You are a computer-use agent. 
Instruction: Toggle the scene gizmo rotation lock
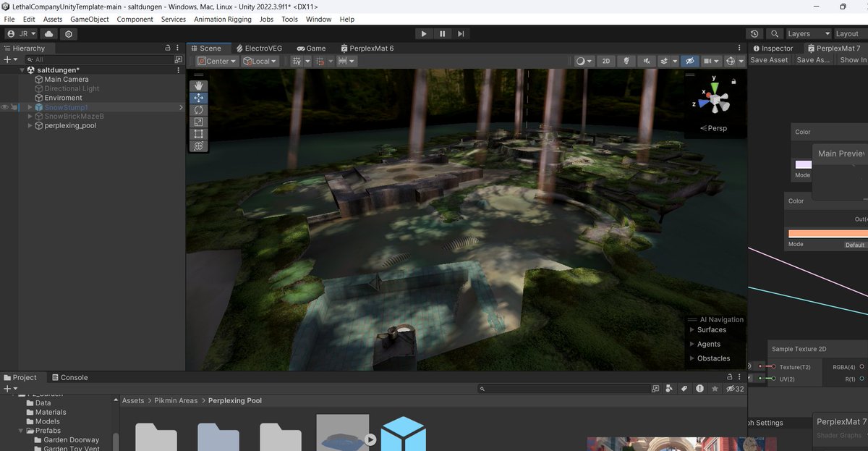[734, 82]
